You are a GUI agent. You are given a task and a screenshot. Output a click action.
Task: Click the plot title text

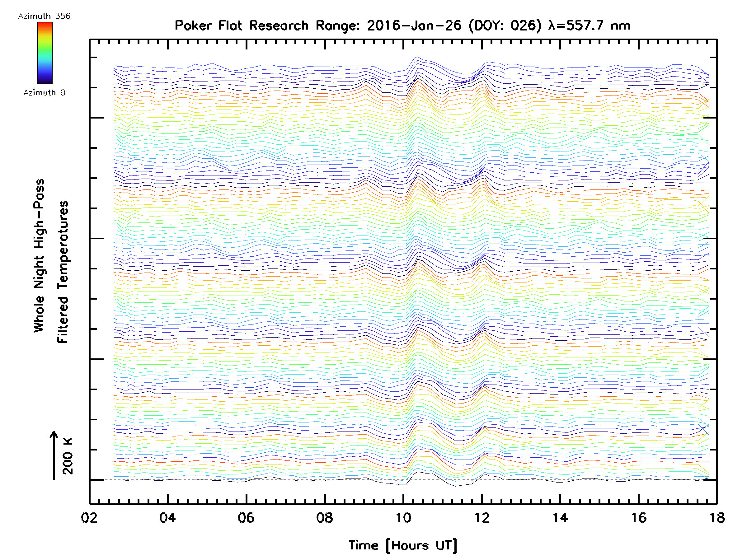[402, 26]
